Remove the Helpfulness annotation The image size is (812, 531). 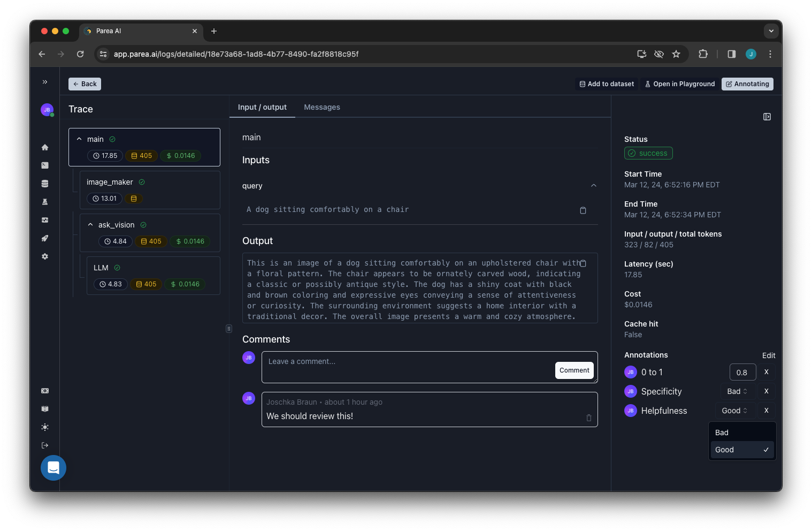click(x=767, y=411)
